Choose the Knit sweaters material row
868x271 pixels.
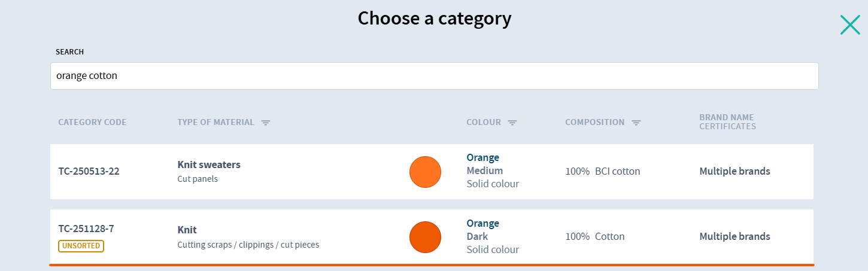tap(209, 165)
